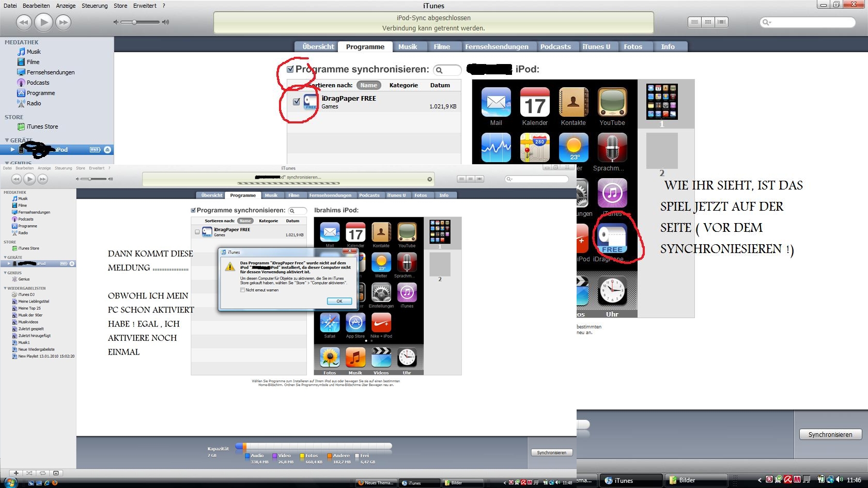This screenshot has height=488, width=868.
Task: Eject the iPod in larger window sidebar
Action: [107, 150]
